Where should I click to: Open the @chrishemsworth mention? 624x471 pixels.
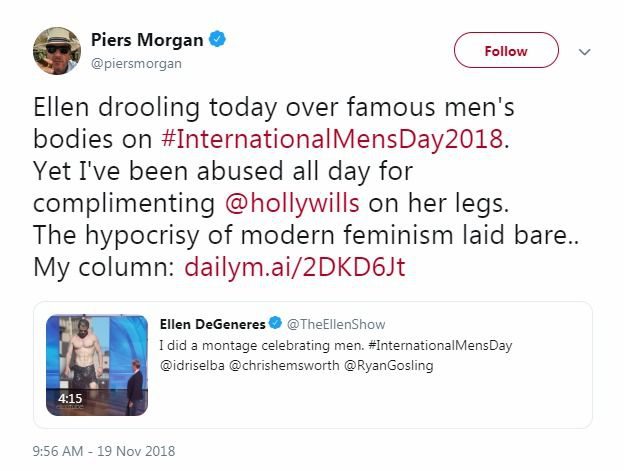(x=284, y=365)
